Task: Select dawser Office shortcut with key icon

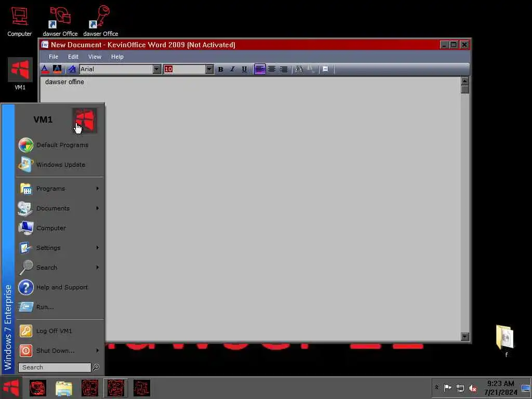Action: coord(101,21)
